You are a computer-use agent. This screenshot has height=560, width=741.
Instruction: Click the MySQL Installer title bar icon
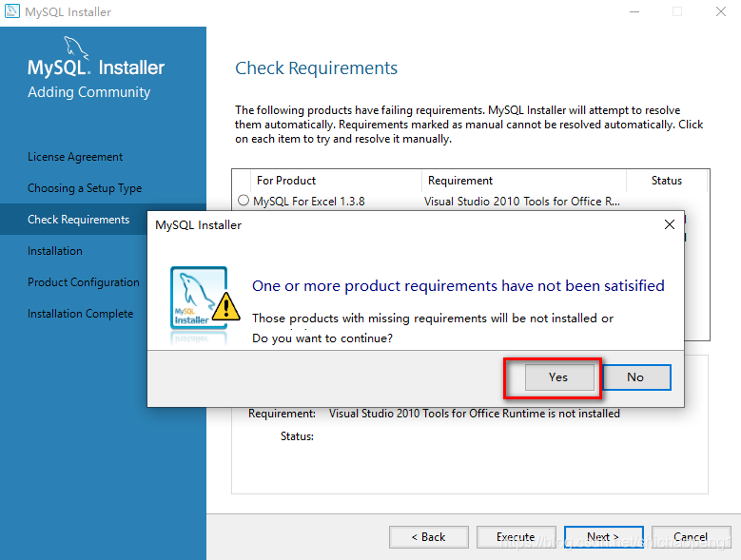point(12,10)
